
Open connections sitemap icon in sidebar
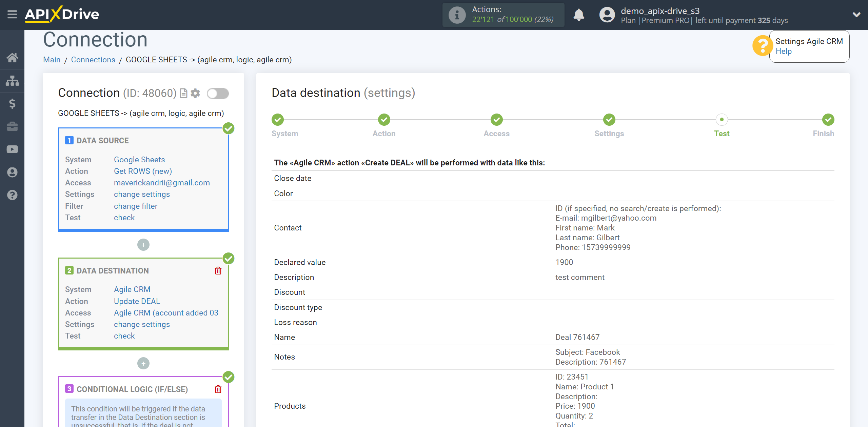[12, 81]
